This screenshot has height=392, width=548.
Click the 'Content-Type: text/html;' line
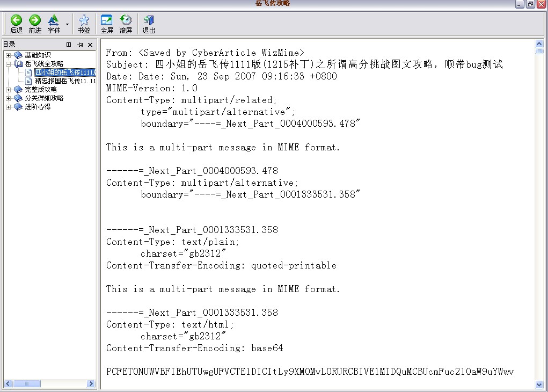[170, 324]
